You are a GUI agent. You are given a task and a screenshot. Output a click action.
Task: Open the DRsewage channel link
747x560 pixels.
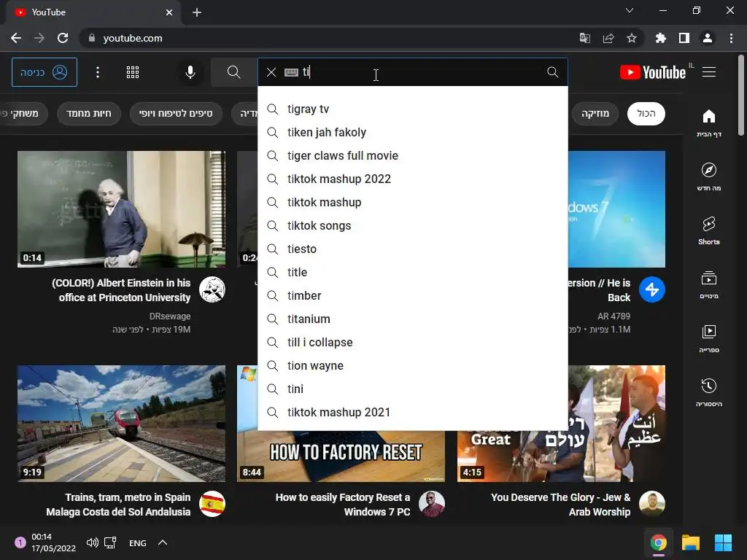[x=169, y=316]
